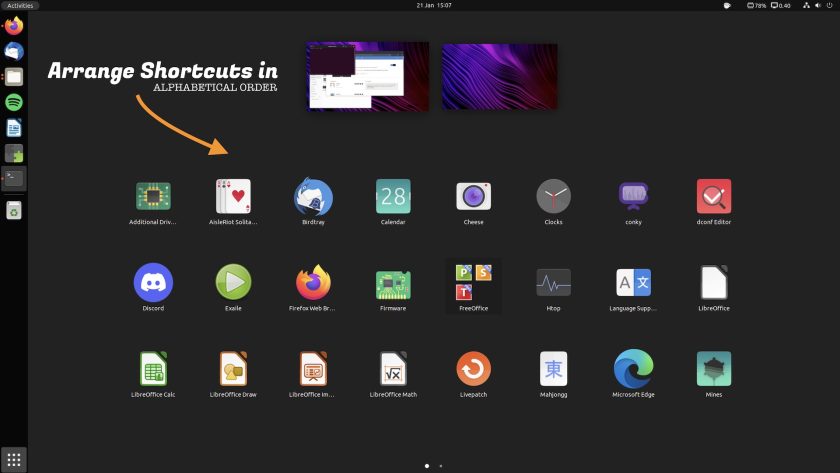Open Terminal from the dock
The width and height of the screenshot is (840, 473).
14,178
